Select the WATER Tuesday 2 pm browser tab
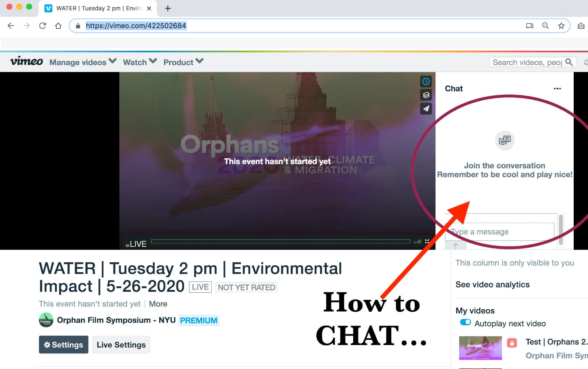Viewport: 588px width, 369px height. (97, 8)
